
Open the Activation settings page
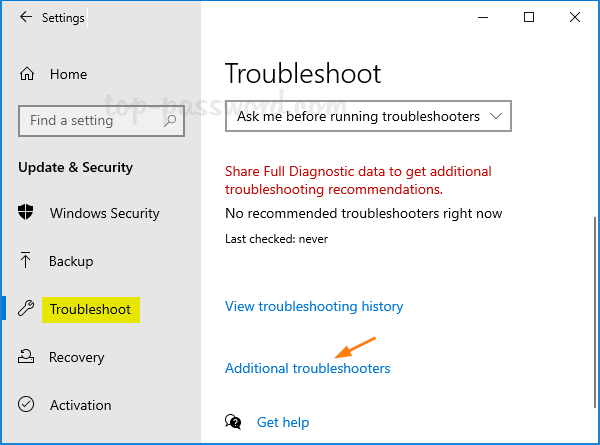pyautogui.click(x=80, y=405)
